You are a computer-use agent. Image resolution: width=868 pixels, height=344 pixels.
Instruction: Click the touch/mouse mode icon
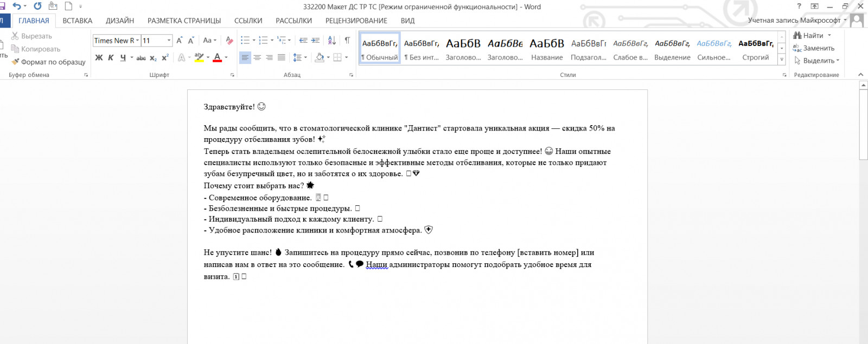[53, 7]
